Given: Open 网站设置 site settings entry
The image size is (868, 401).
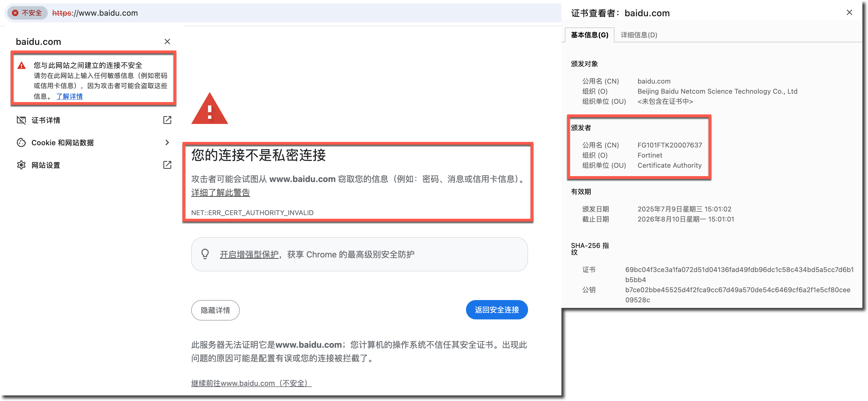Looking at the screenshot, I should coord(94,165).
